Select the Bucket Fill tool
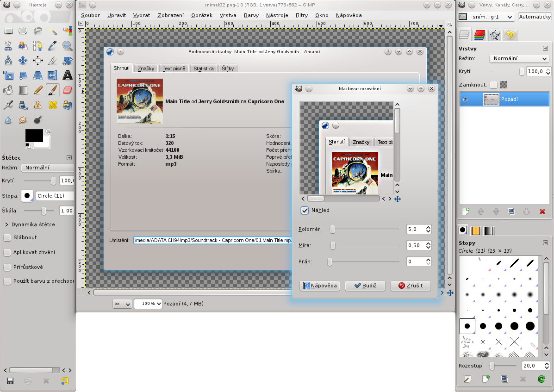The height and width of the screenshot is (392, 554). click(x=8, y=90)
